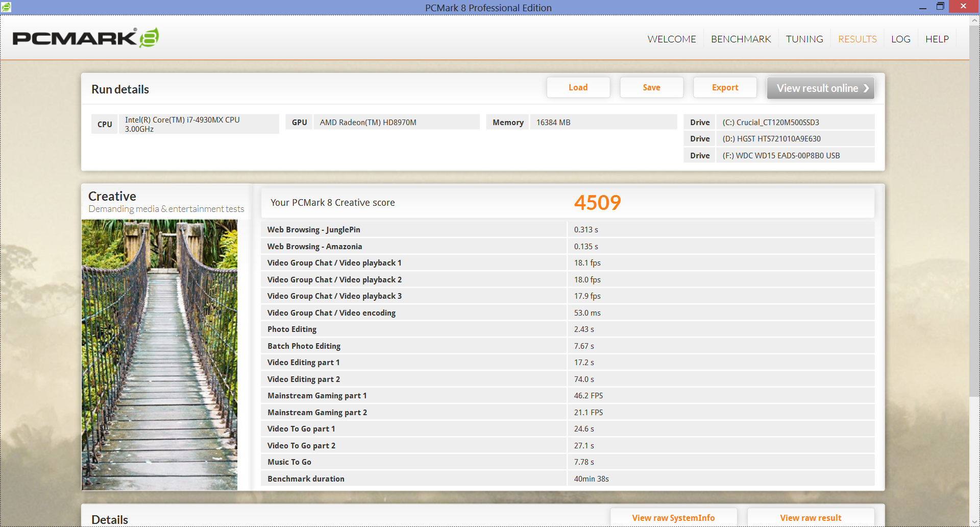Click the 16384 MB memory value
980x527 pixels.
click(553, 122)
